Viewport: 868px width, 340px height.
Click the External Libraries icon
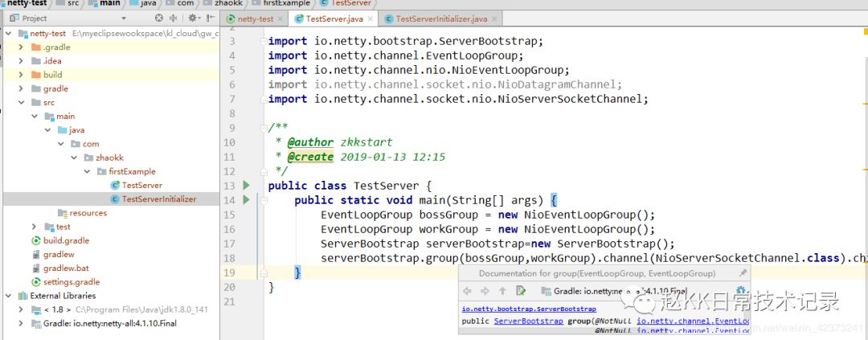(23, 296)
